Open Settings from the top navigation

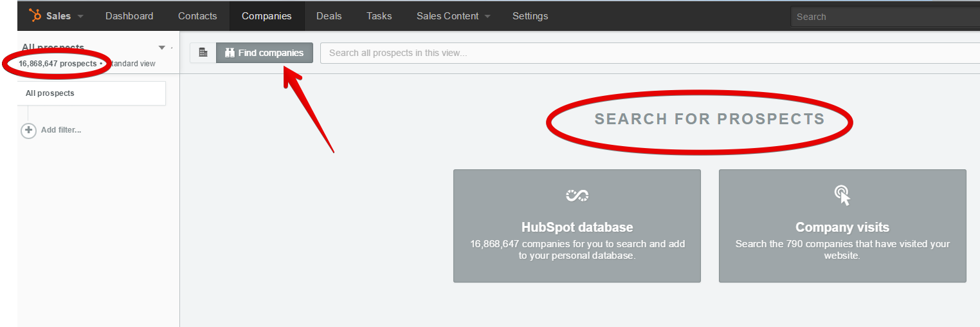[530, 16]
